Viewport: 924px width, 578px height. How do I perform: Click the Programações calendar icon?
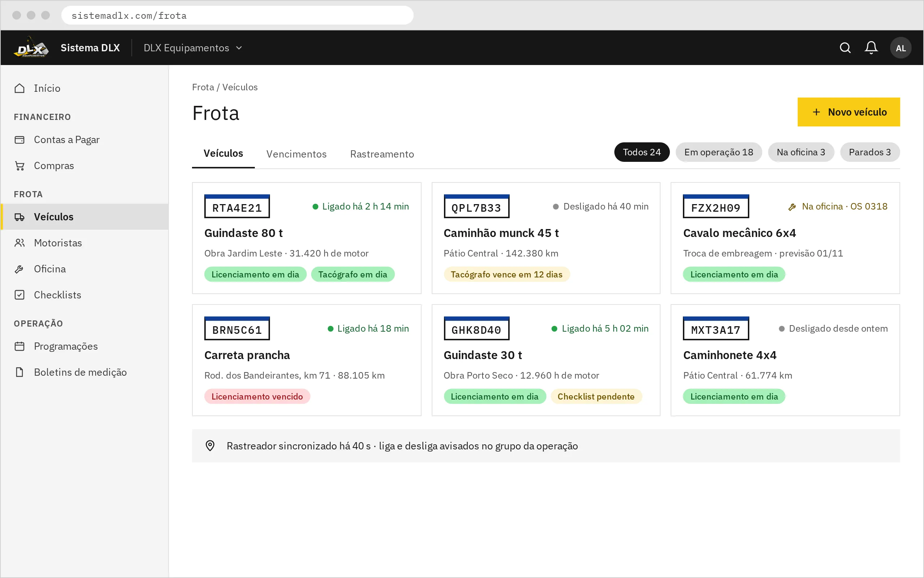point(19,346)
